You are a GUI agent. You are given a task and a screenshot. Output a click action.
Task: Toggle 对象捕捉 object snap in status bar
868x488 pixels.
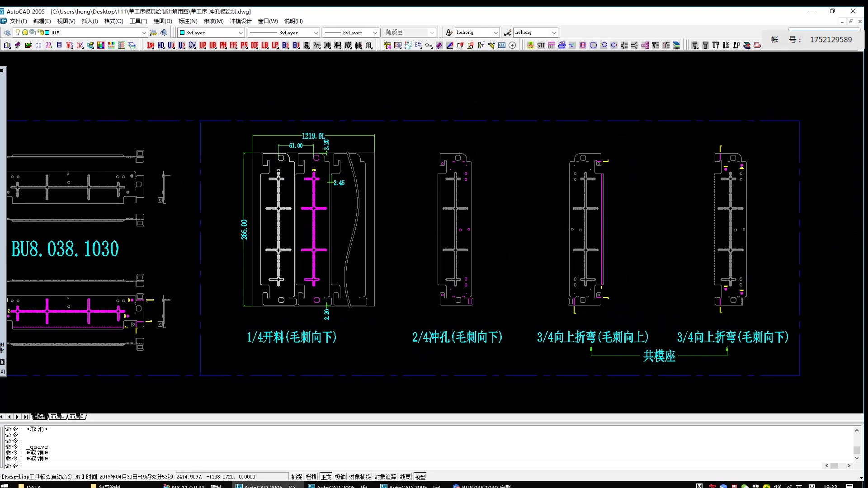pyautogui.click(x=359, y=477)
